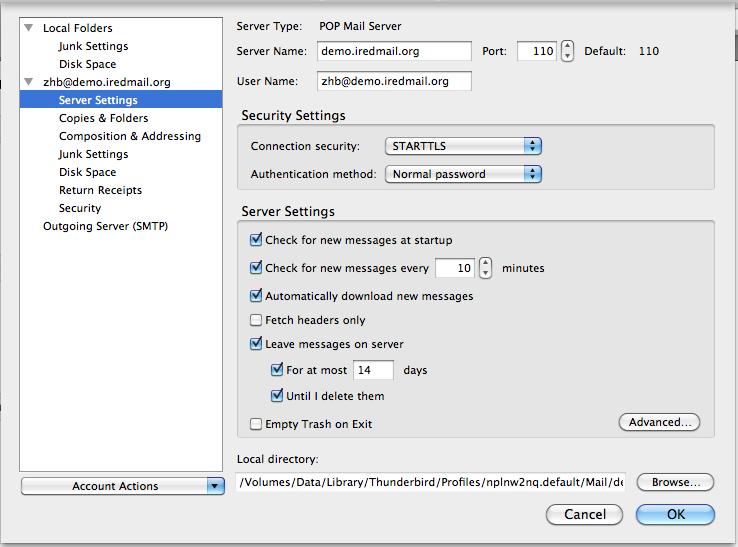The height and width of the screenshot is (547, 738).
Task: Open Return Receipts settings page
Action: coord(100,190)
